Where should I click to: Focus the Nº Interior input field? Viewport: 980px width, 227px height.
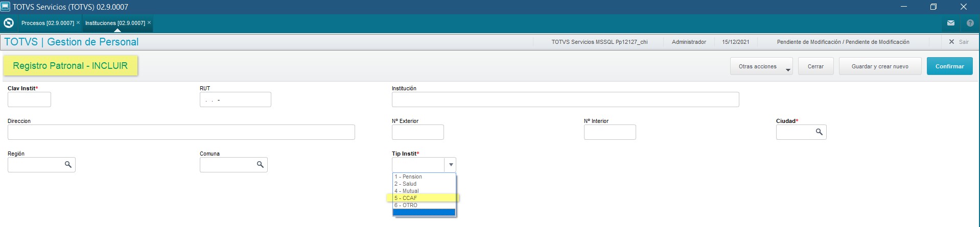click(x=610, y=132)
